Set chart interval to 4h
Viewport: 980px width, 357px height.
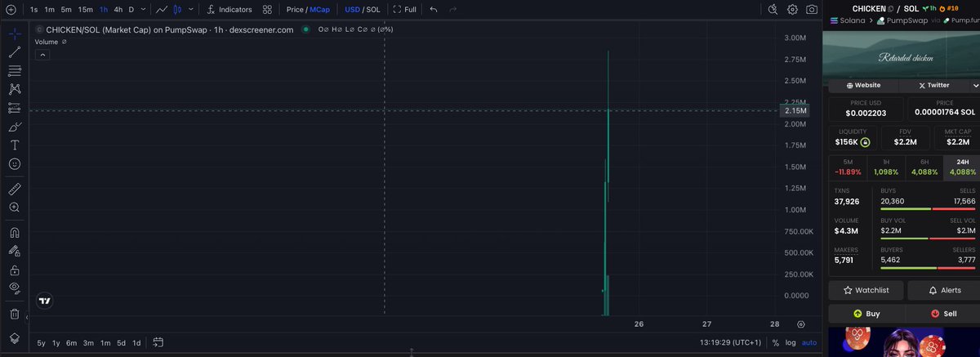click(x=118, y=9)
